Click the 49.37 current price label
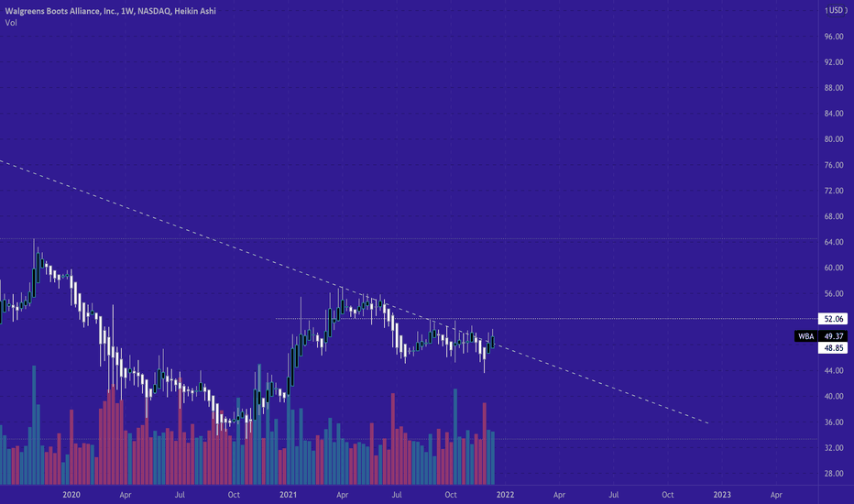Image resolution: width=854 pixels, height=504 pixels. (x=833, y=336)
